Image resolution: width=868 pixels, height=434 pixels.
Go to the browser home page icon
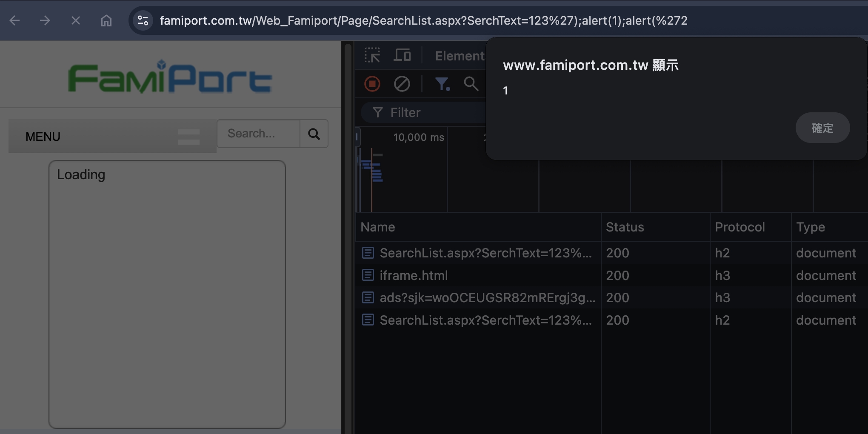click(106, 20)
